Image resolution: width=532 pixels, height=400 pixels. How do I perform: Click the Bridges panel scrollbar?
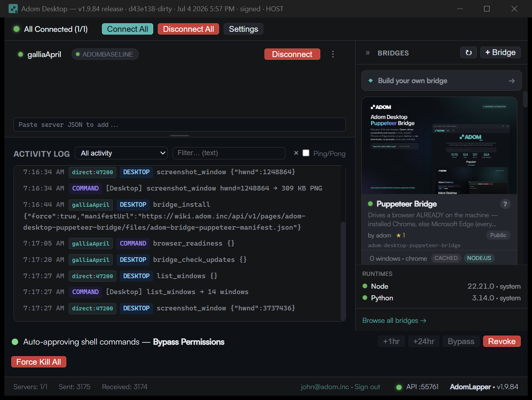pos(525,99)
